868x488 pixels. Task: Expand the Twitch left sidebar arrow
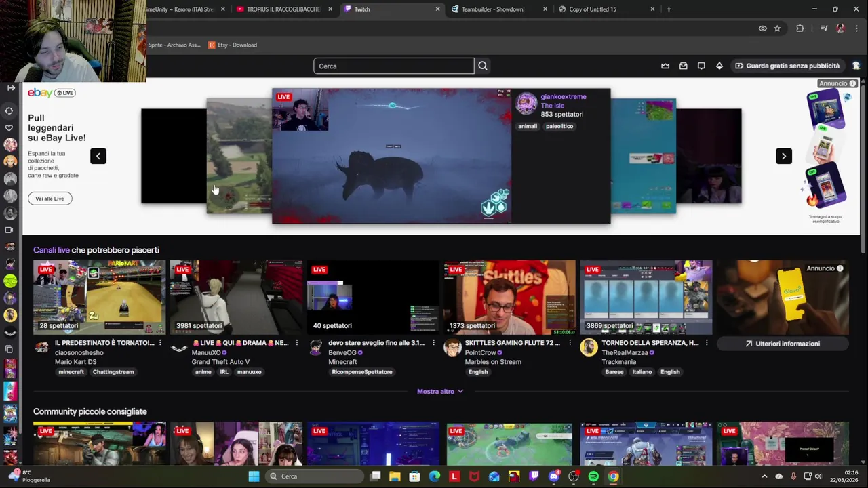pyautogui.click(x=11, y=87)
